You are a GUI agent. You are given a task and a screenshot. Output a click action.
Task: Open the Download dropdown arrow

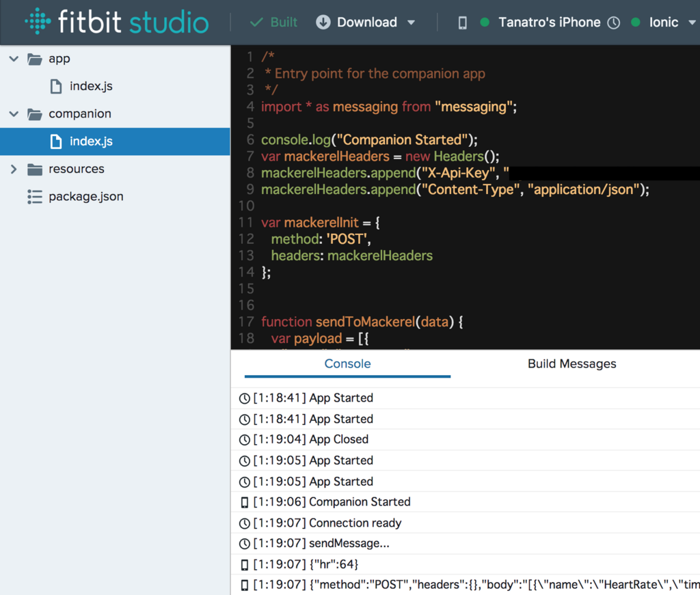tap(411, 23)
